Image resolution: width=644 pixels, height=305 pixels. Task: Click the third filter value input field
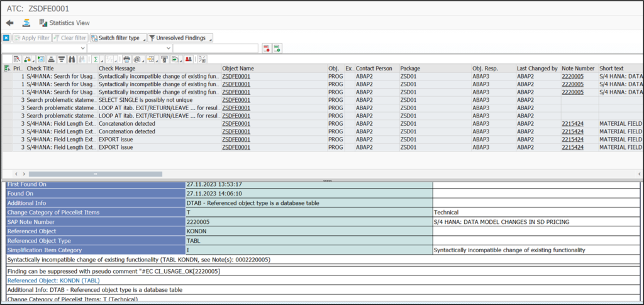tap(215, 48)
